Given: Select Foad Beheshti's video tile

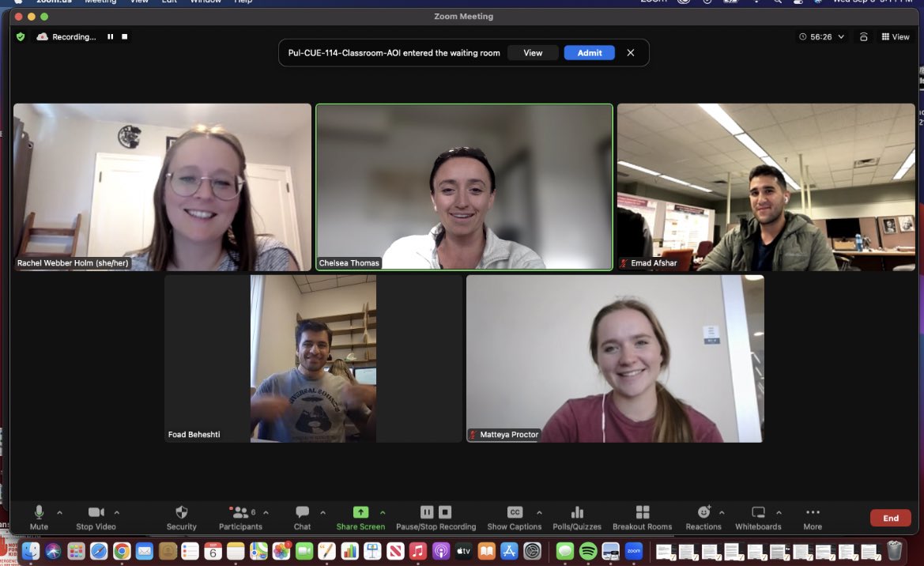Looking at the screenshot, I should [x=314, y=358].
